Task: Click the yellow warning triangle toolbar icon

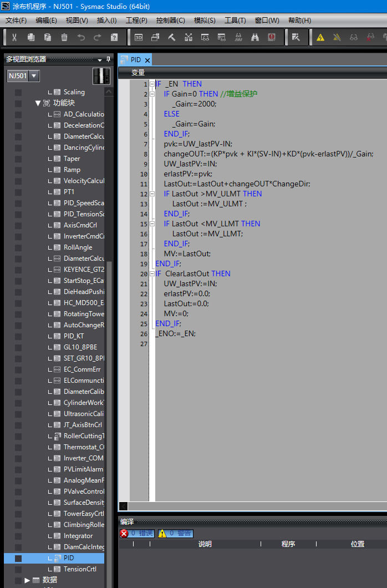Action: click(x=320, y=38)
